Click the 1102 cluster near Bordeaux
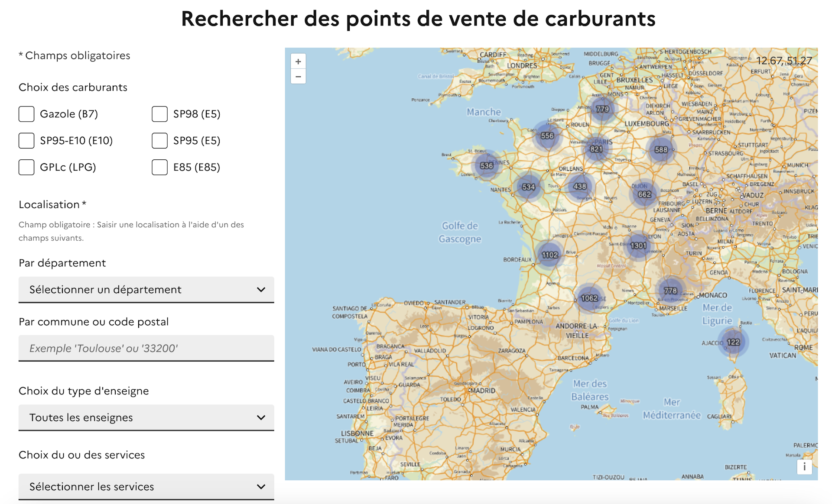832x504 pixels. (549, 255)
